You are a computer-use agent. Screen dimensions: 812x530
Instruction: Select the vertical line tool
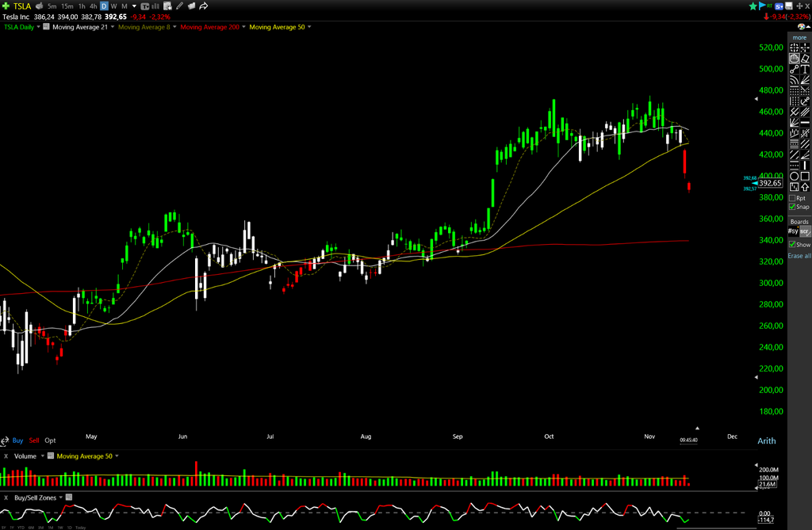pos(805,165)
